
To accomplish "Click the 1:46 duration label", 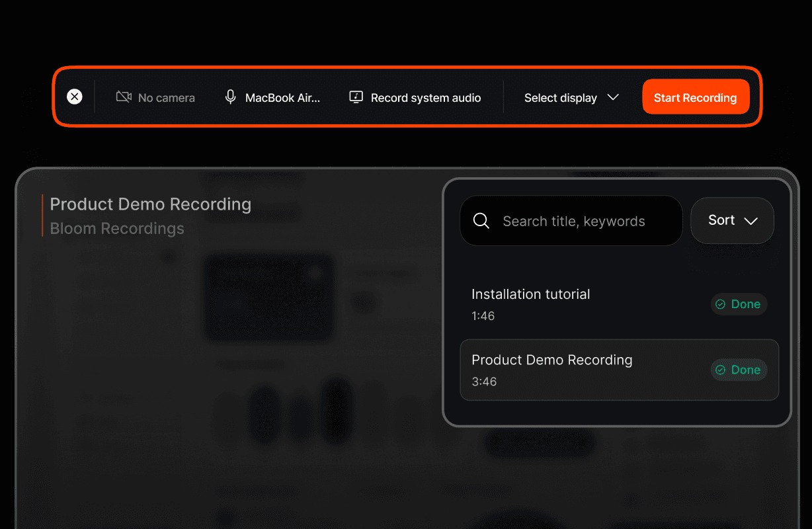I will 483,316.
